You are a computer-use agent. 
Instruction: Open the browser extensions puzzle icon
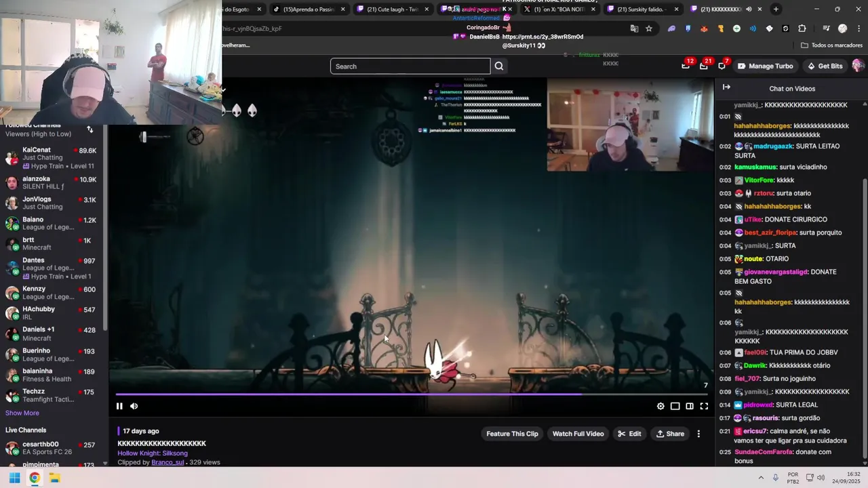click(x=802, y=28)
